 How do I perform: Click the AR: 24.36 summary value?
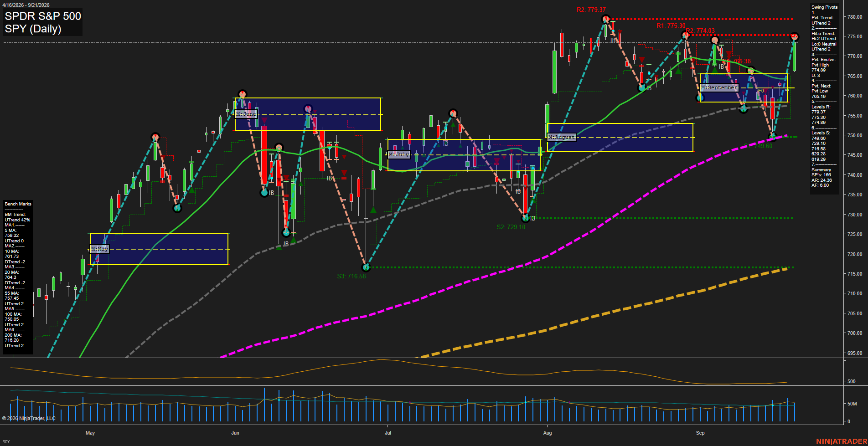point(821,180)
